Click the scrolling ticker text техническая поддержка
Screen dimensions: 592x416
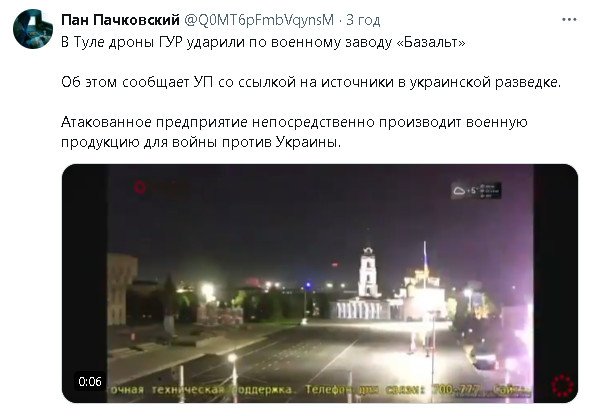pos(222,389)
